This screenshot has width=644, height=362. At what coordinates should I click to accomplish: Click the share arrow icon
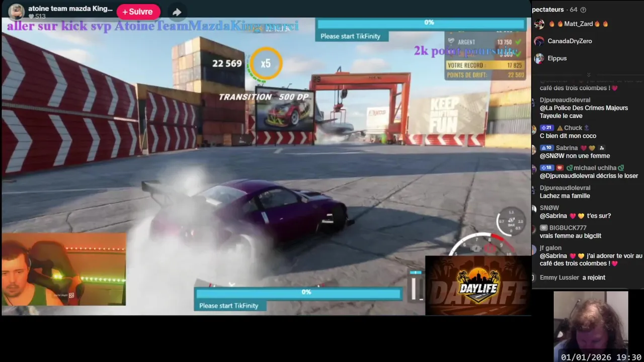[x=177, y=12]
